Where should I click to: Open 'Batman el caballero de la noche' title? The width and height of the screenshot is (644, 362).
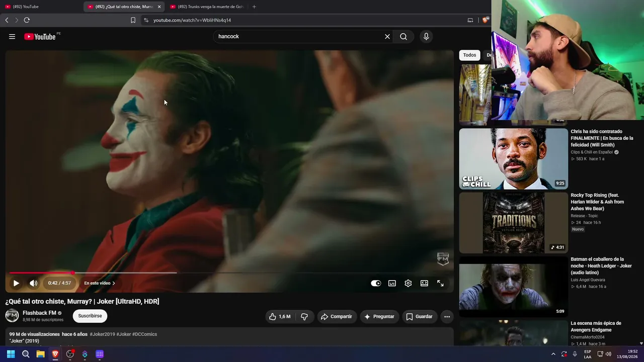point(601,266)
